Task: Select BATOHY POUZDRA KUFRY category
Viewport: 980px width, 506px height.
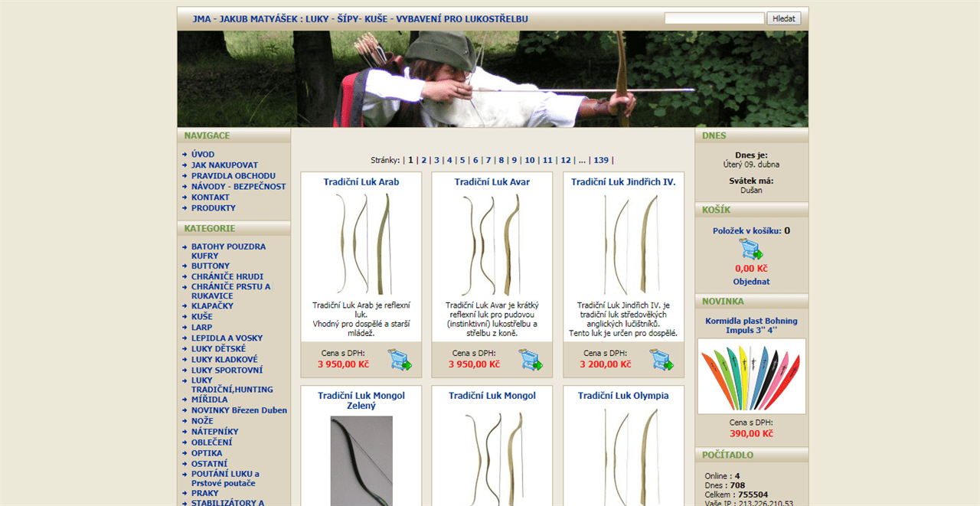Action: [x=228, y=251]
